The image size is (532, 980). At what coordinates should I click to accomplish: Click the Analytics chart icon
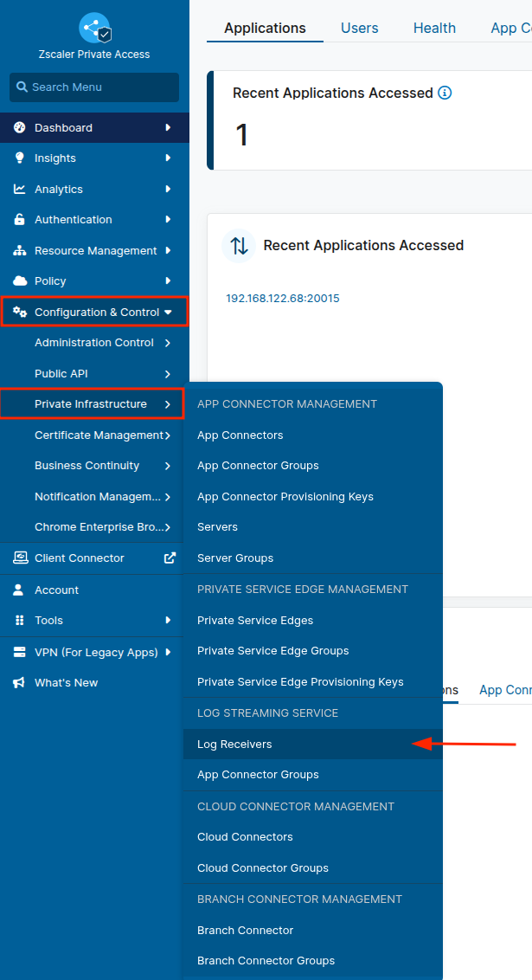tap(19, 190)
